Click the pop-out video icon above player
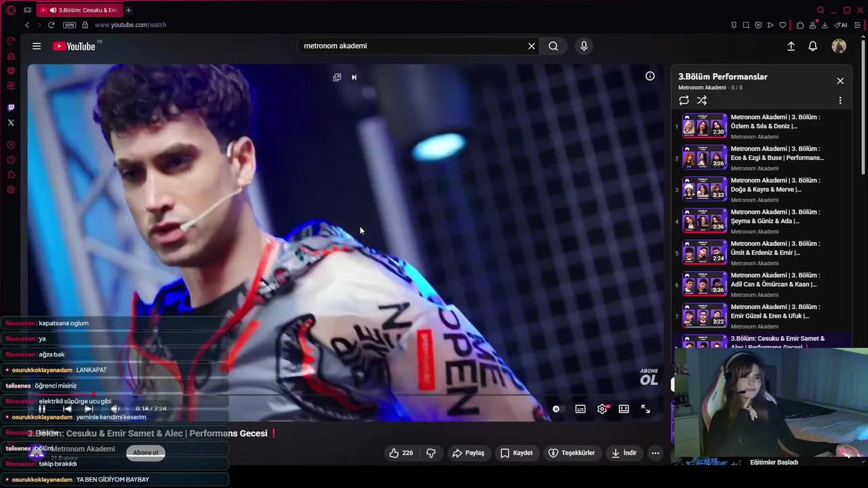 [337, 77]
